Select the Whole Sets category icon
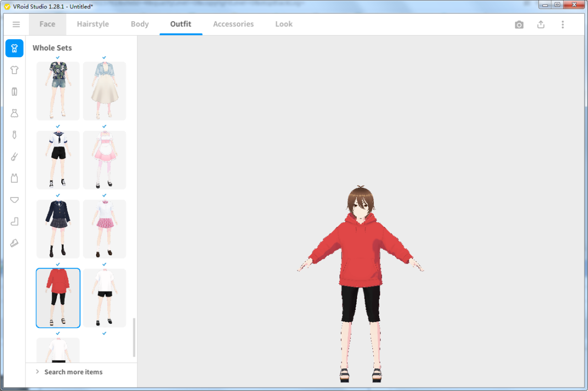The image size is (588, 391). pos(14,49)
